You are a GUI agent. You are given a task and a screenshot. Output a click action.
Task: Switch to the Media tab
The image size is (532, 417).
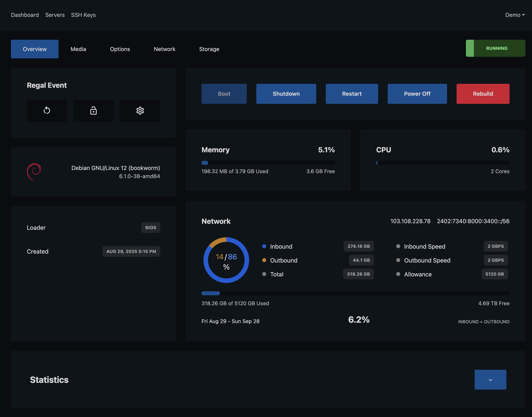(78, 49)
